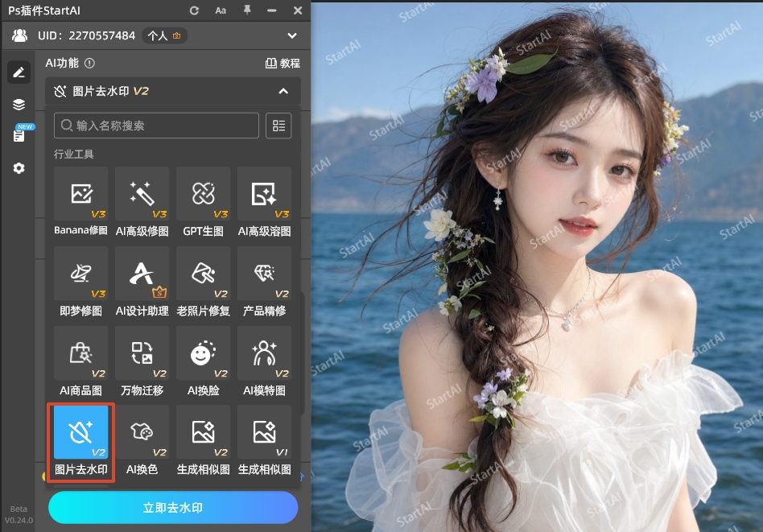Screen dimensions: 763x532
Task: Collapse the 图片去水印 V2 selector
Action: pos(283,91)
